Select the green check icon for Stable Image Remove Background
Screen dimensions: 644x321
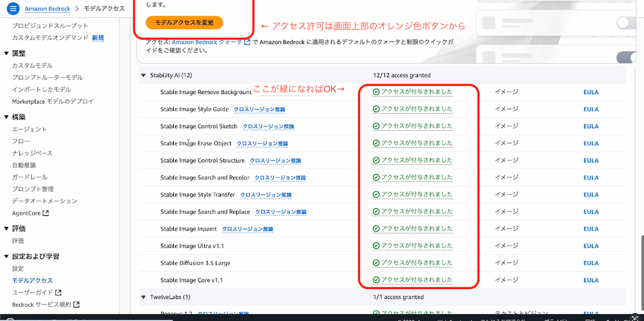pyautogui.click(x=376, y=92)
